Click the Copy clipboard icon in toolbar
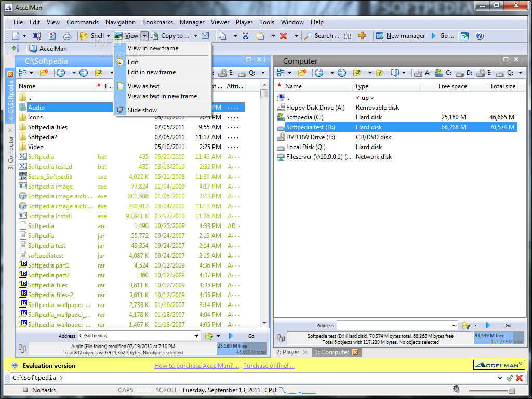 pos(222,36)
